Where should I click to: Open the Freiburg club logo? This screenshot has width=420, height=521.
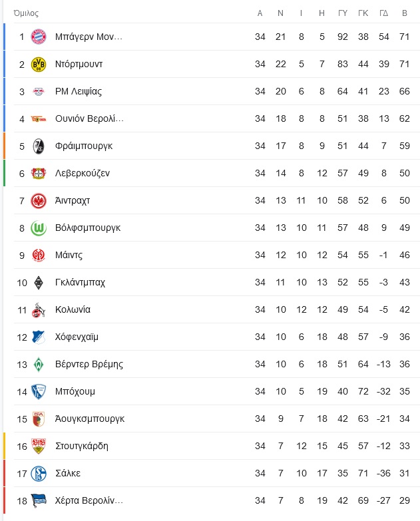(39, 146)
